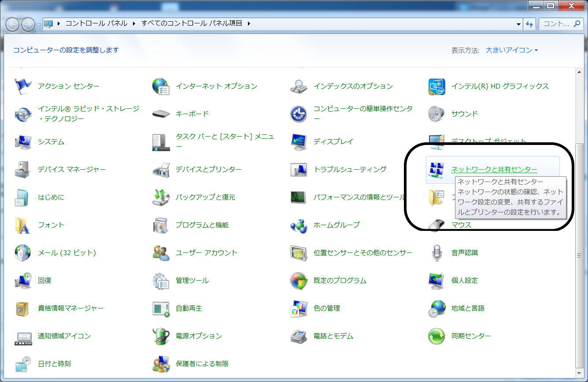Open the 日付と時刻 calendar icon
The height and width of the screenshot is (382, 588).
(23, 364)
